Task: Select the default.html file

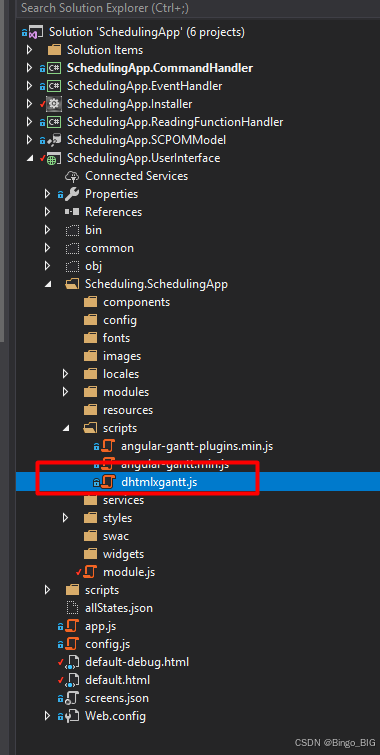Action: click(x=118, y=680)
